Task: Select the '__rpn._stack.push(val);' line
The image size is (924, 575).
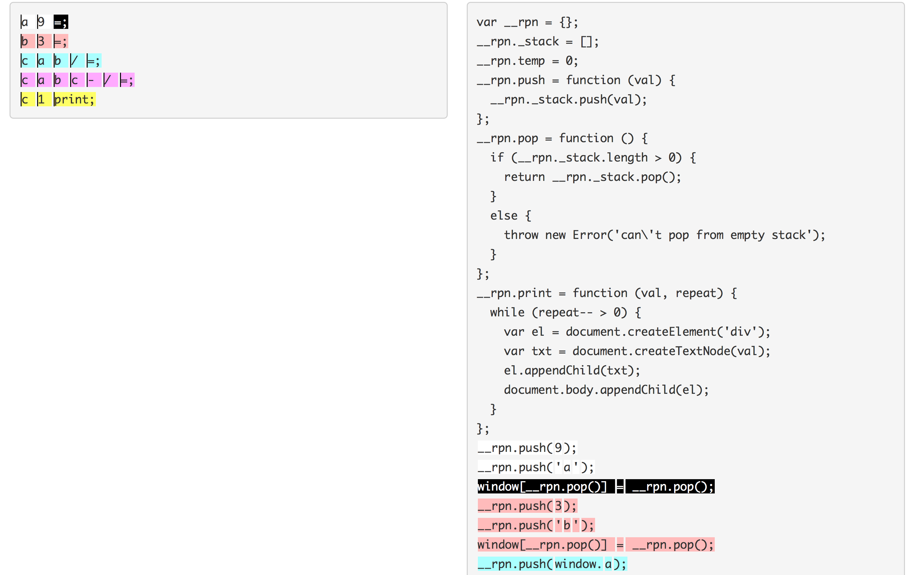Action: 569,100
